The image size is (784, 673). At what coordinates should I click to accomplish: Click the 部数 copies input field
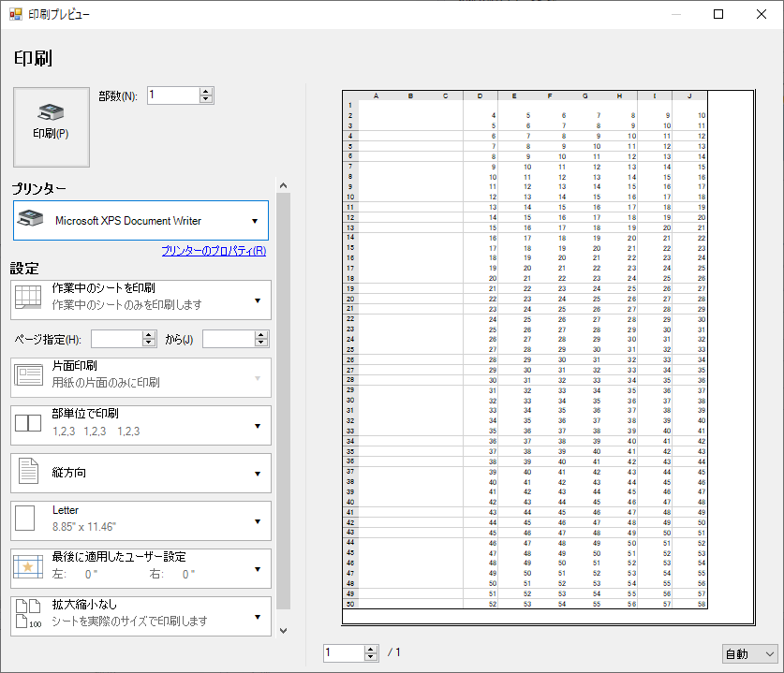point(172,95)
